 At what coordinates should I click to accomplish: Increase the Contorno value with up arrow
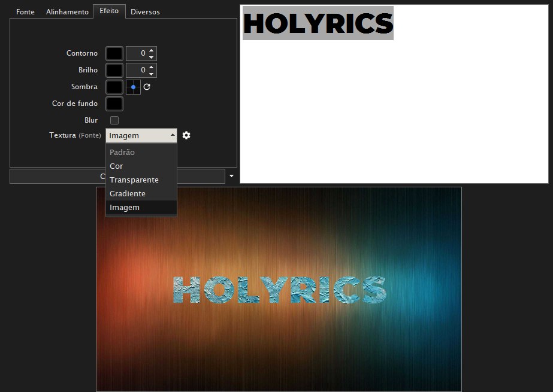pos(151,50)
